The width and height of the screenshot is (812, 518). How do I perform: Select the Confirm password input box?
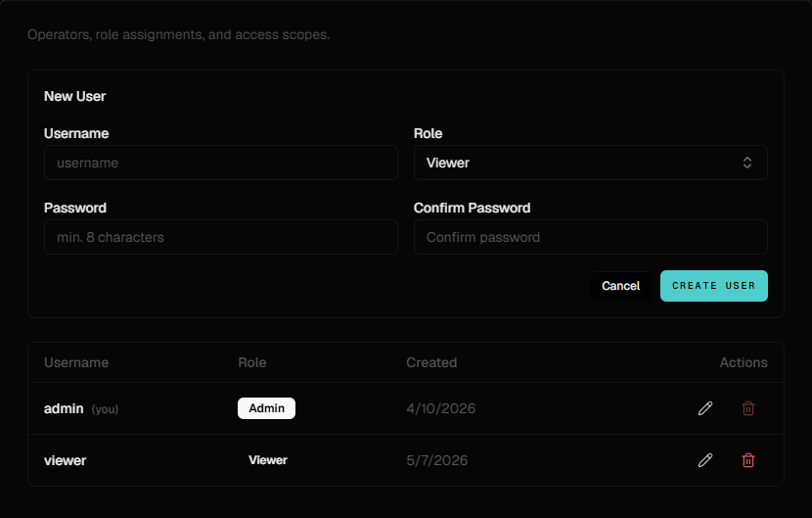point(590,237)
